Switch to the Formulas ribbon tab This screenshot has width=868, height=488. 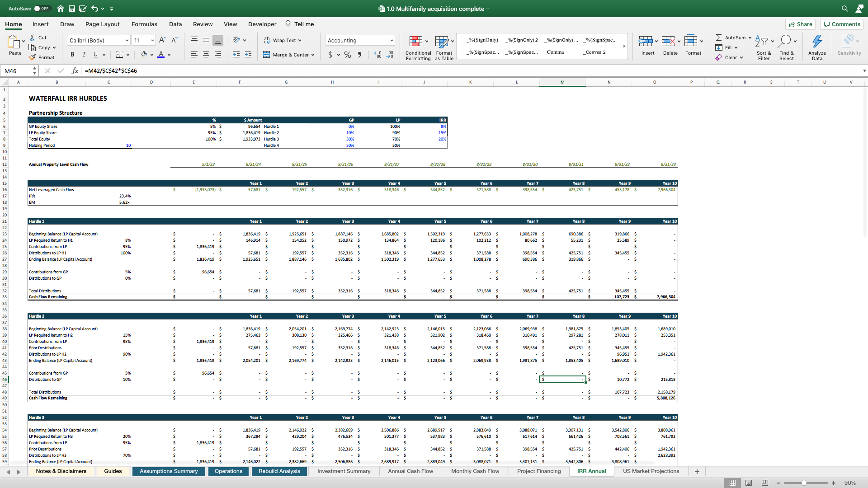click(x=144, y=24)
